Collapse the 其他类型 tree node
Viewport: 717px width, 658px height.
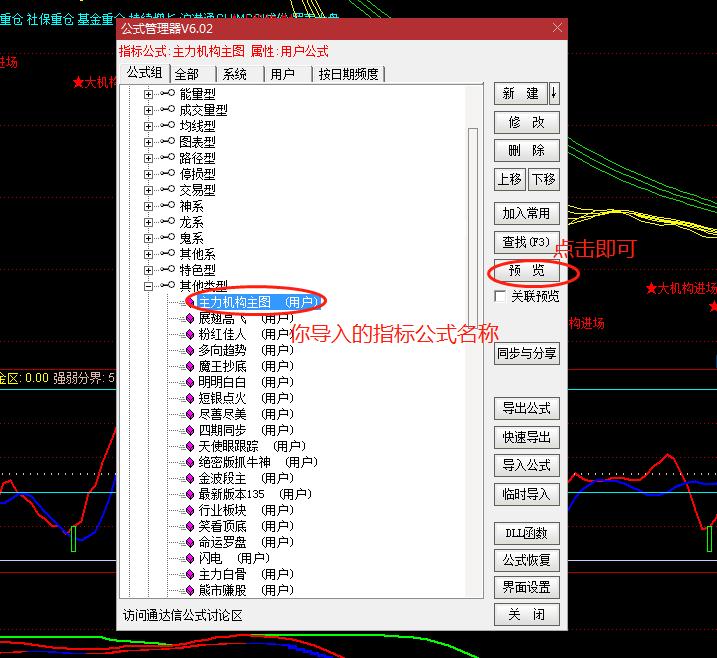(148, 286)
